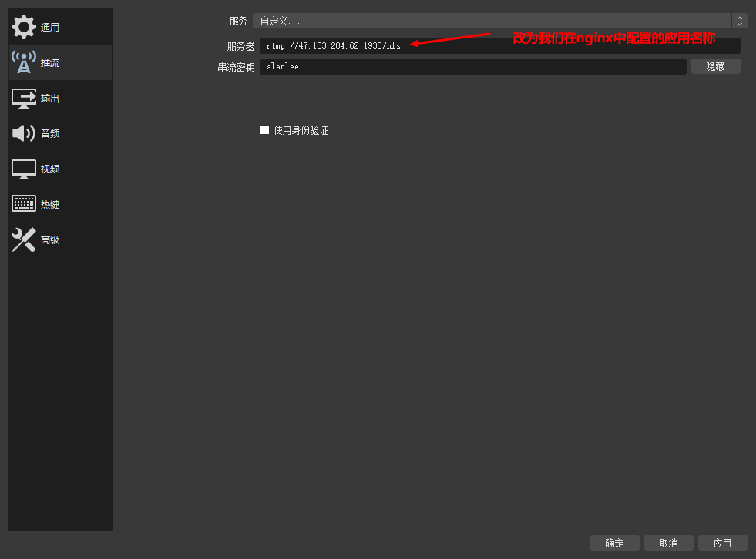Screen dimensions: 756x559
Task: Click the 服务 combo box arrow
Action: click(x=740, y=21)
